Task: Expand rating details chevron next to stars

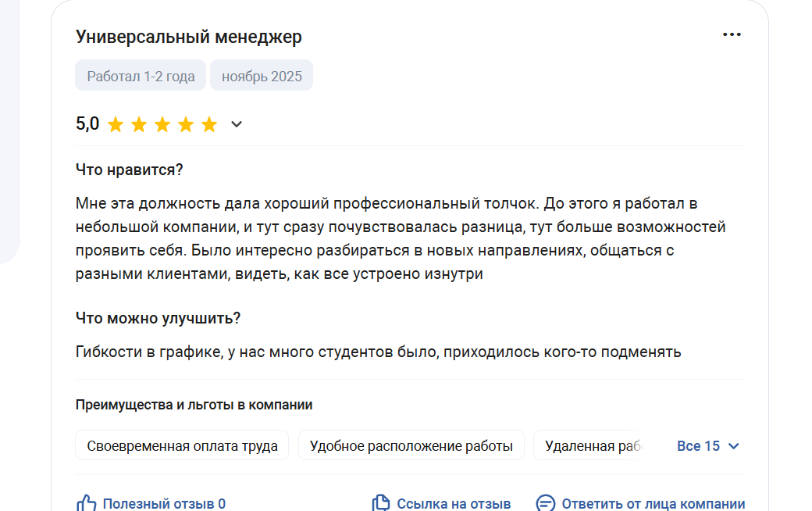Action: pos(237,124)
